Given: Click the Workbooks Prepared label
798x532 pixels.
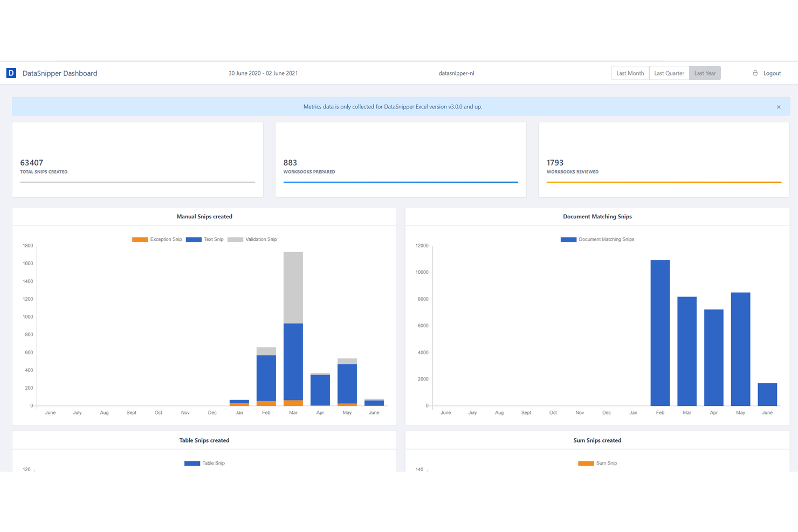Looking at the screenshot, I should click(309, 172).
